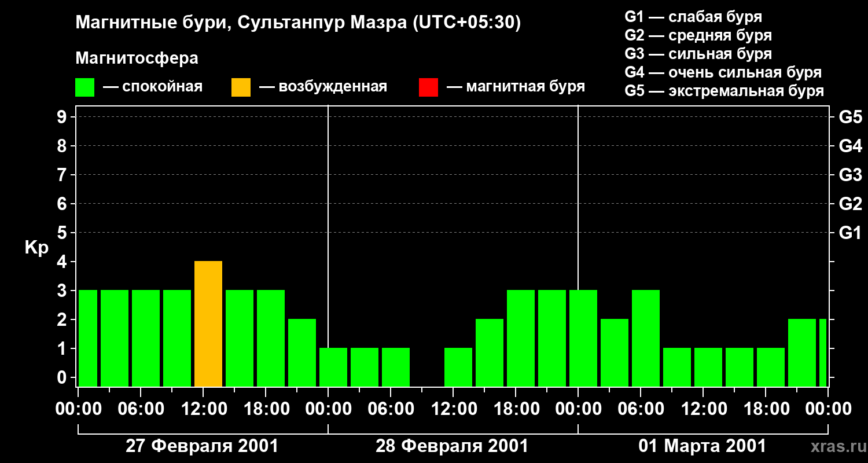Click the '— магнитная буря' legend label

[x=516, y=87]
